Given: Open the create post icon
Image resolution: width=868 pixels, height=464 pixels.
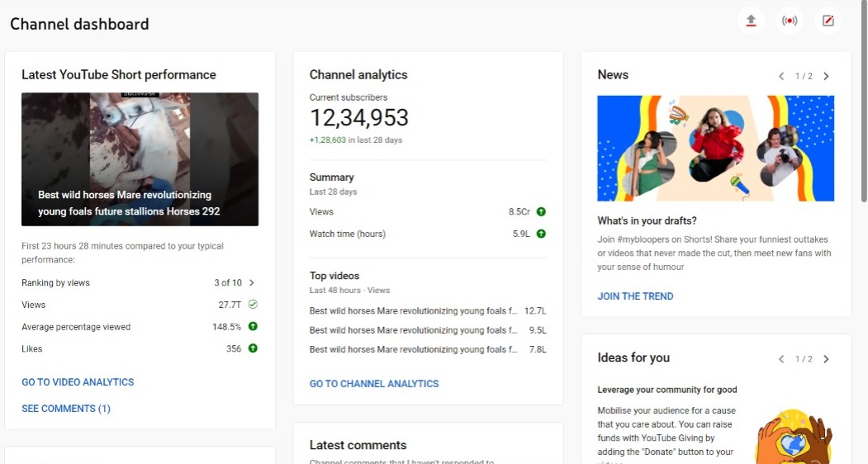Looking at the screenshot, I should (x=828, y=21).
